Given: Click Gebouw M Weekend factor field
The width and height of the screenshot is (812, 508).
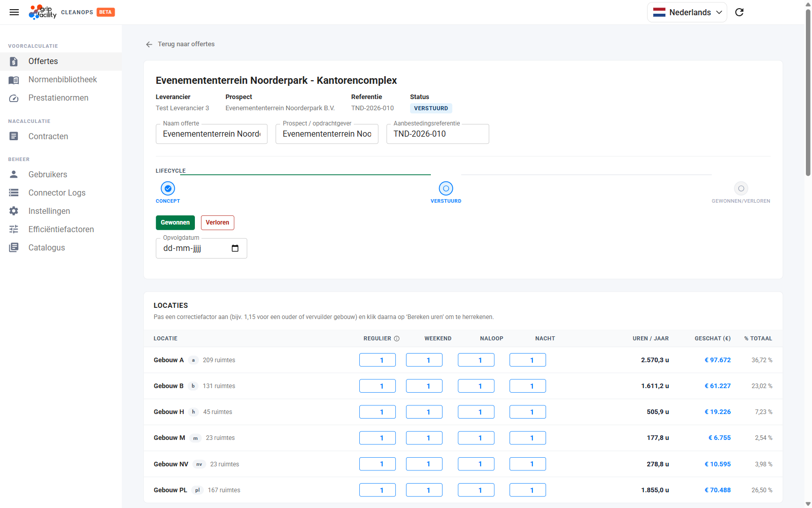Looking at the screenshot, I should tap(424, 438).
